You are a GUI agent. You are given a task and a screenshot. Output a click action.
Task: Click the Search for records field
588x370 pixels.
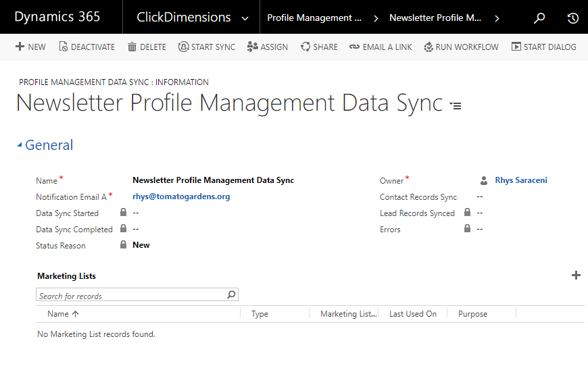coord(137,295)
